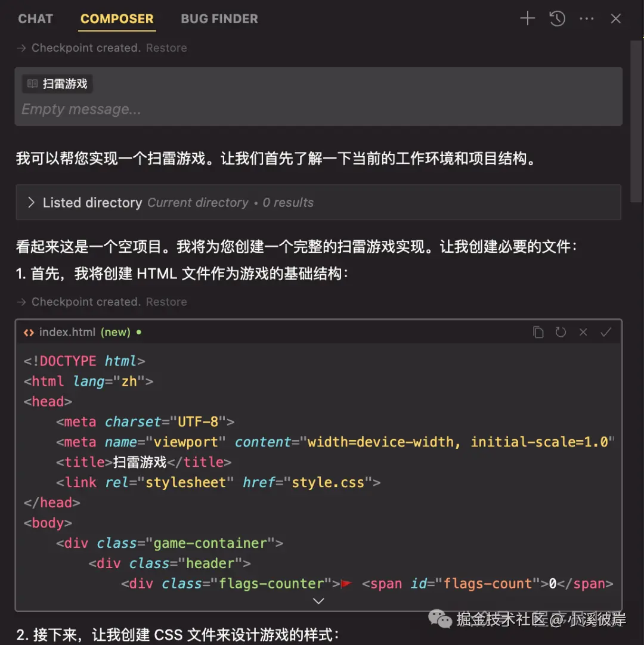The height and width of the screenshot is (645, 644).
Task: Start a new composer session with plus icon
Action: tap(527, 18)
